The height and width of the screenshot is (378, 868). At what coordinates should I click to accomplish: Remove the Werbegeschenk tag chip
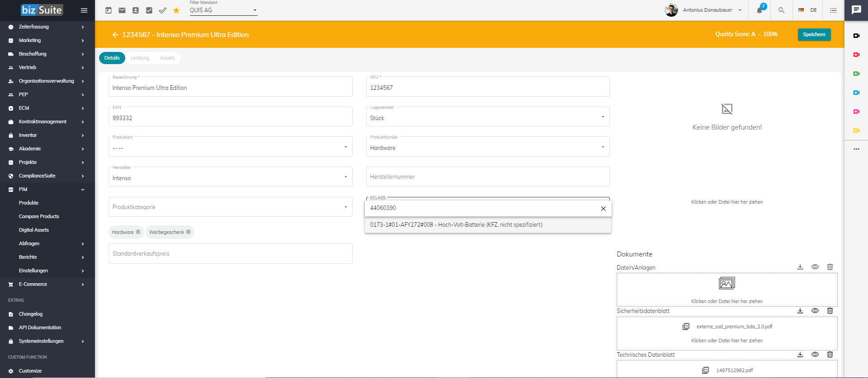(189, 232)
